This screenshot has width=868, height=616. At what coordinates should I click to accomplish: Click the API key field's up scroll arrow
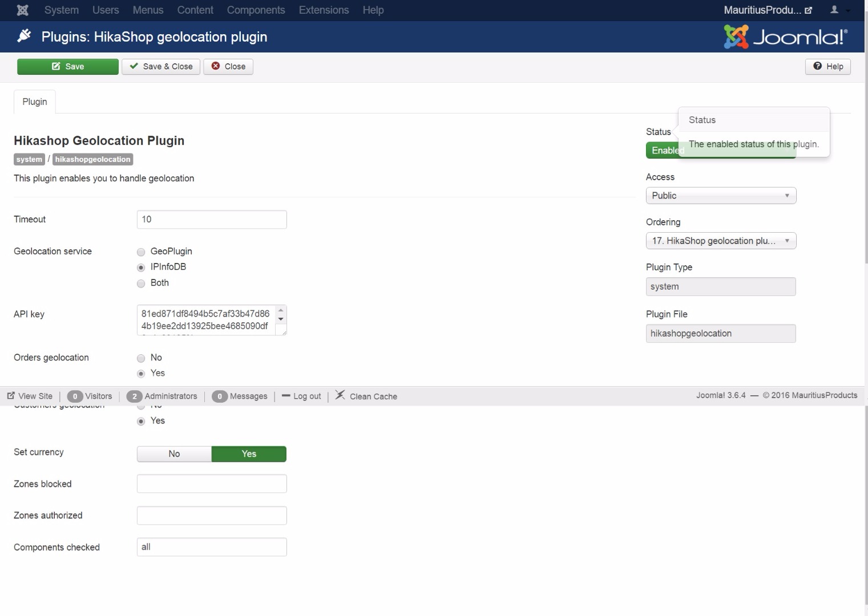point(281,311)
